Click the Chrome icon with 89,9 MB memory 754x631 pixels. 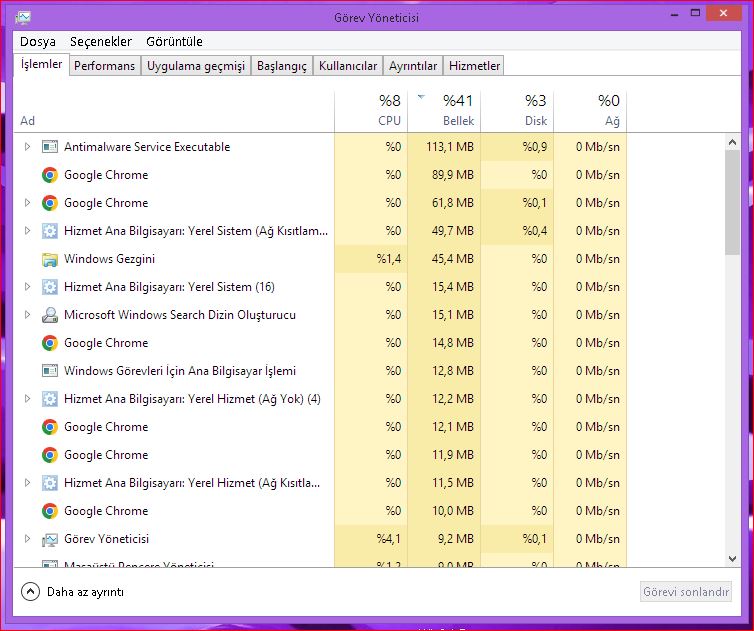pos(50,175)
